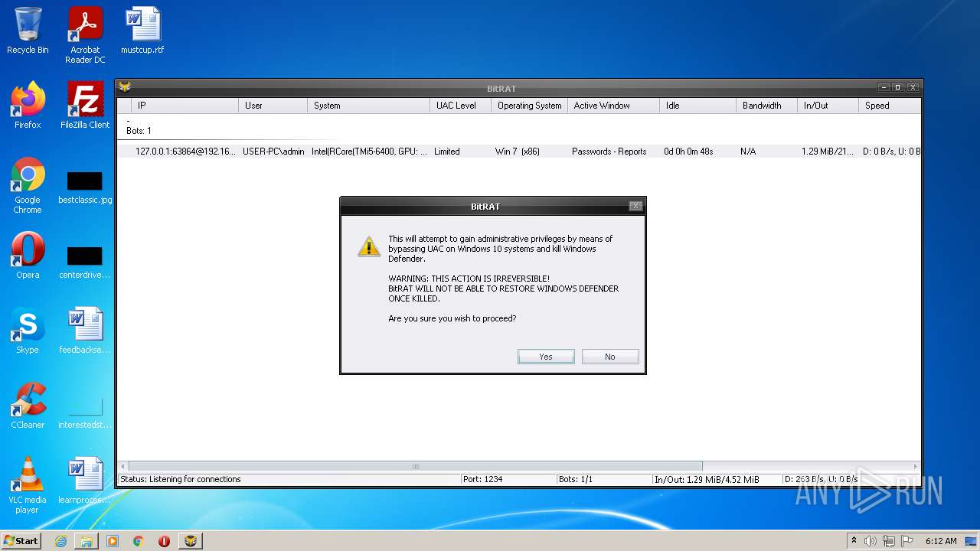This screenshot has width=980, height=551.
Task: Sort by Active Window column header
Action: [613, 106]
